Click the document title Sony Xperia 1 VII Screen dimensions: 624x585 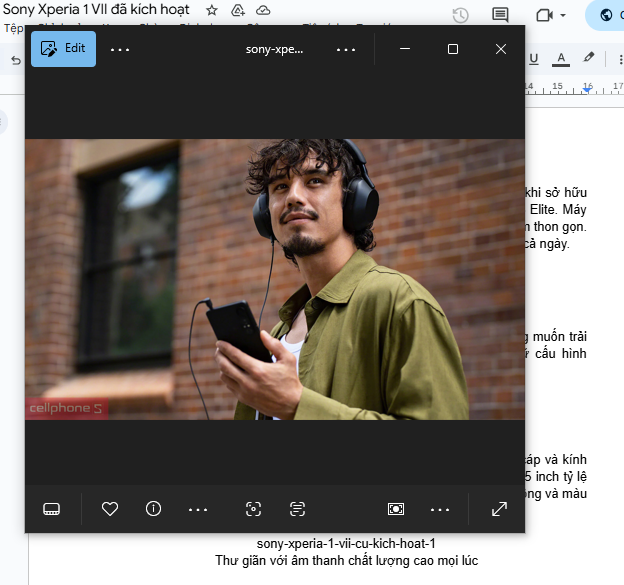(x=96, y=10)
